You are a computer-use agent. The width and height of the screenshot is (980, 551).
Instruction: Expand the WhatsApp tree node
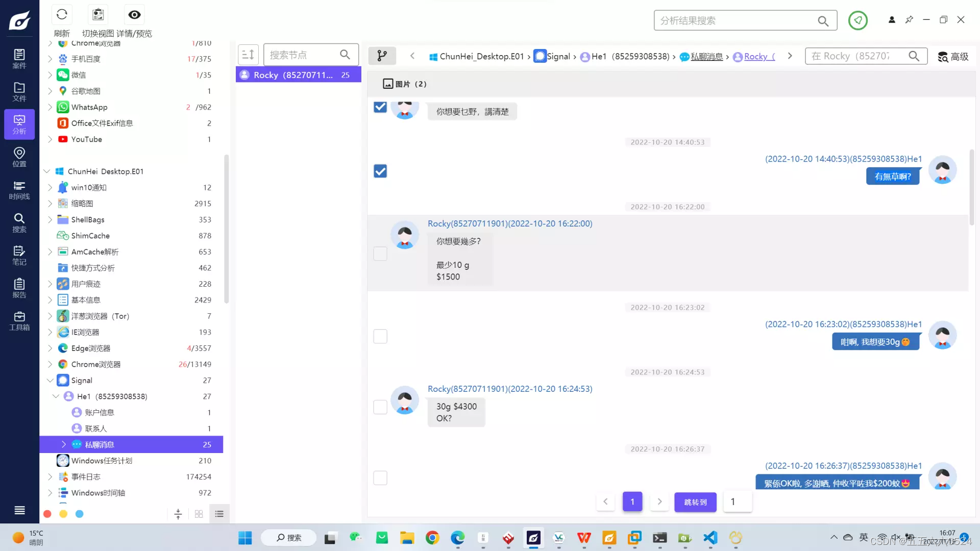click(x=50, y=107)
